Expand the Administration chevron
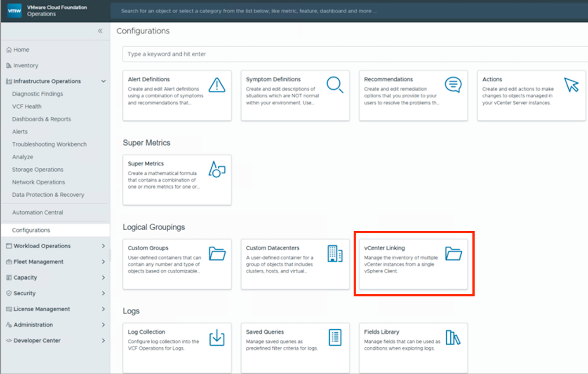Viewport: 588px width, 374px height. coord(103,325)
